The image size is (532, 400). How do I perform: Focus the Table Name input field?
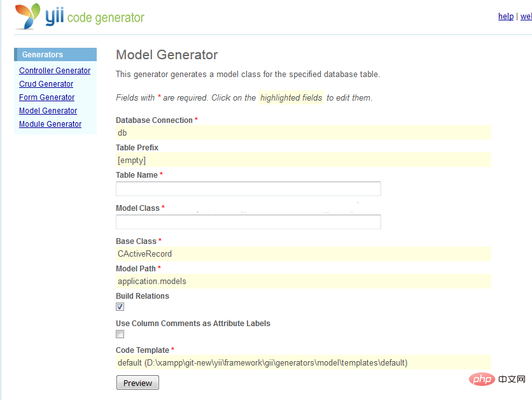pyautogui.click(x=248, y=189)
